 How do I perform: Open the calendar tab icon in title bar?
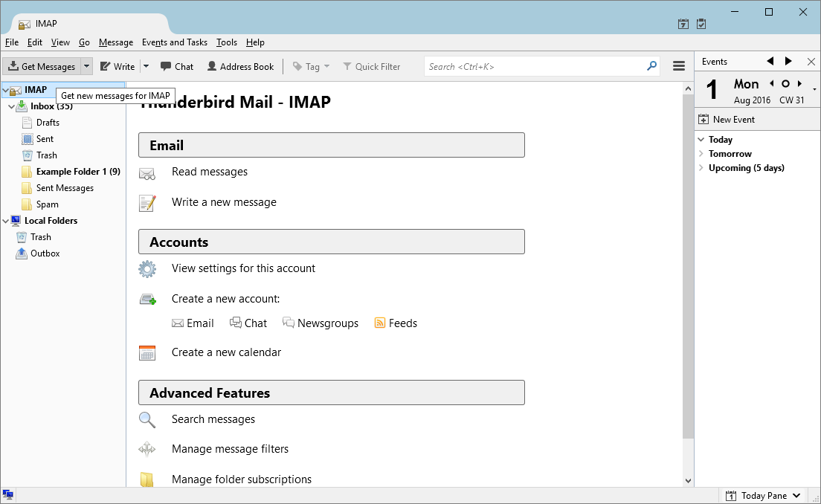click(683, 24)
